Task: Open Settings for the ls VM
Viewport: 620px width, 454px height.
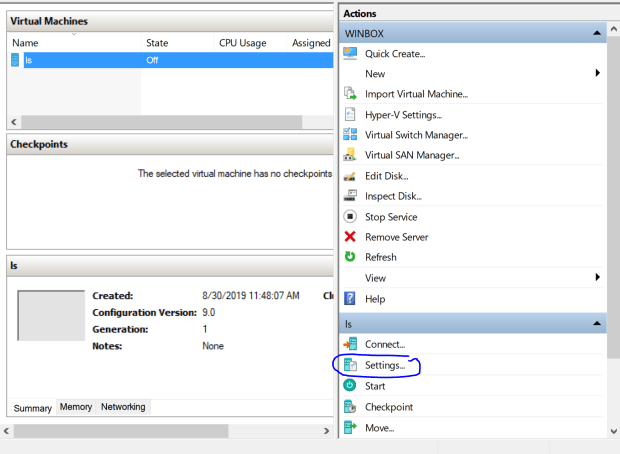Action: point(384,366)
